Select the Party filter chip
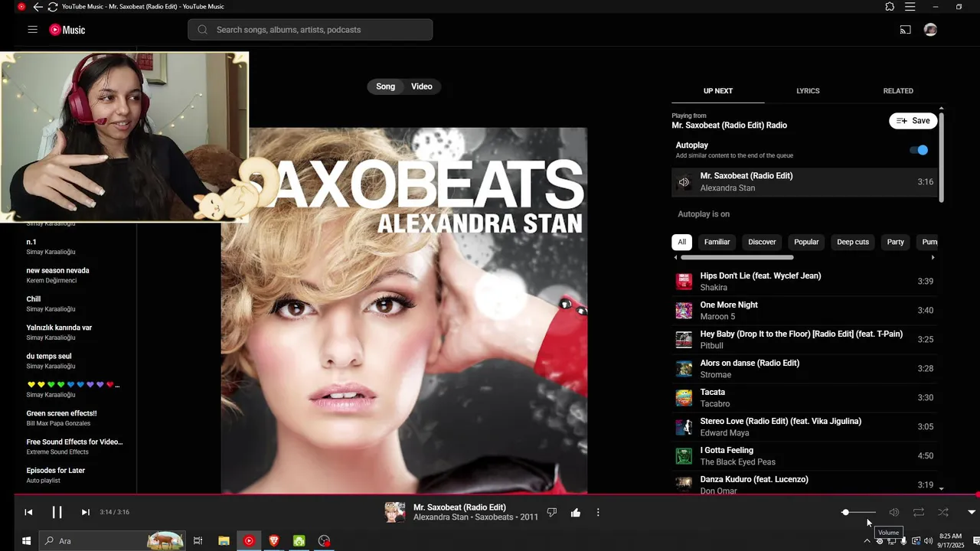 (895, 242)
